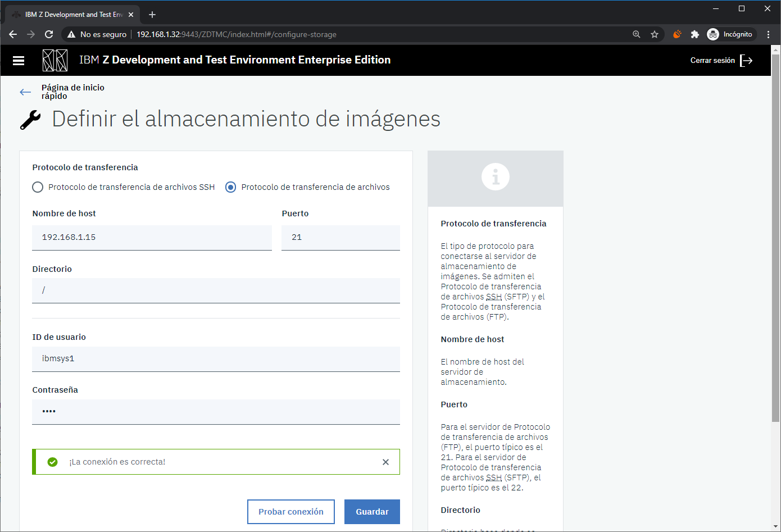Viewport: 781px width, 532px height.
Task: Click the Directorio input field
Action: 216,290
